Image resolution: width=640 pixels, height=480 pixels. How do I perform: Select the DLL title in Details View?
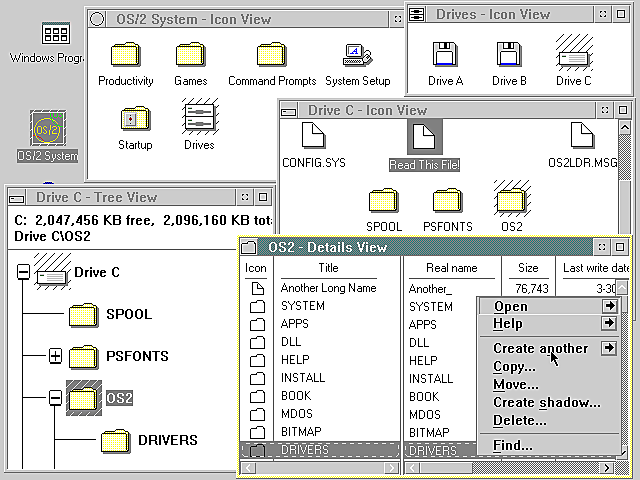tap(291, 342)
